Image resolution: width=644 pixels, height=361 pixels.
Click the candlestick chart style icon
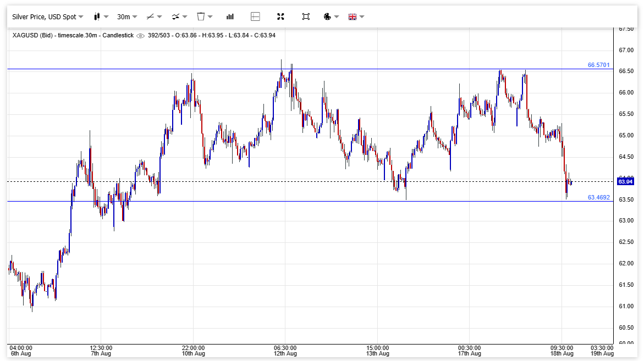tap(97, 17)
